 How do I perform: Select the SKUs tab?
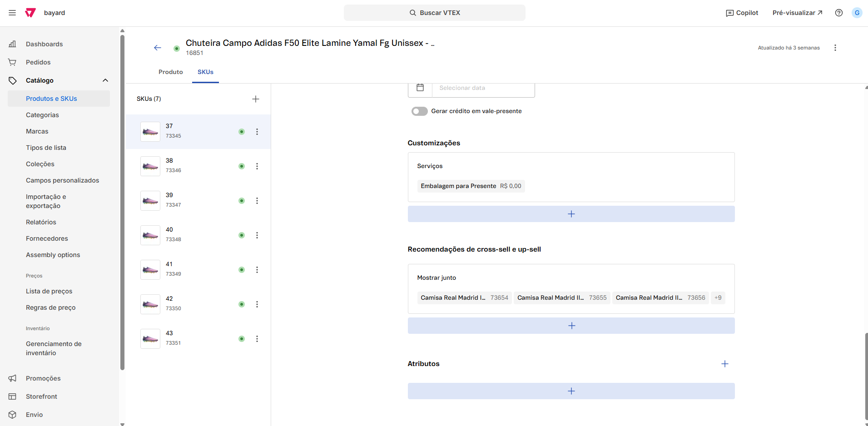coord(205,72)
